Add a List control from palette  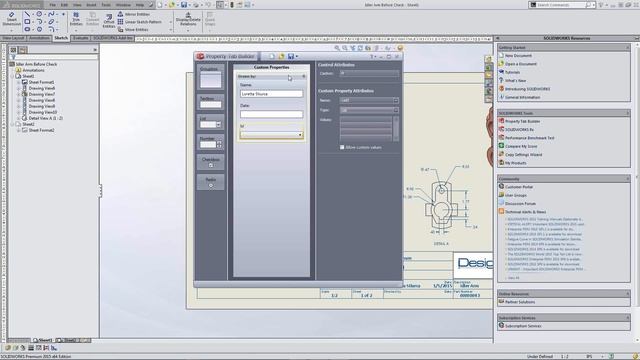tap(211, 122)
